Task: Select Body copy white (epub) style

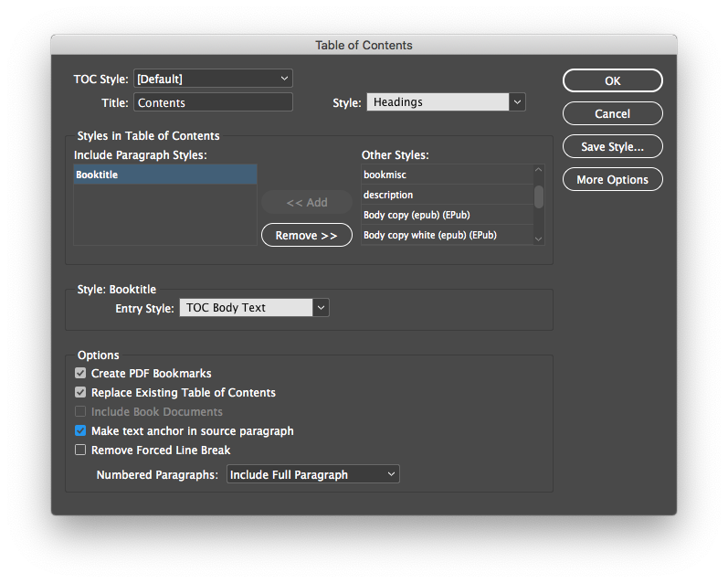Action: coord(446,235)
